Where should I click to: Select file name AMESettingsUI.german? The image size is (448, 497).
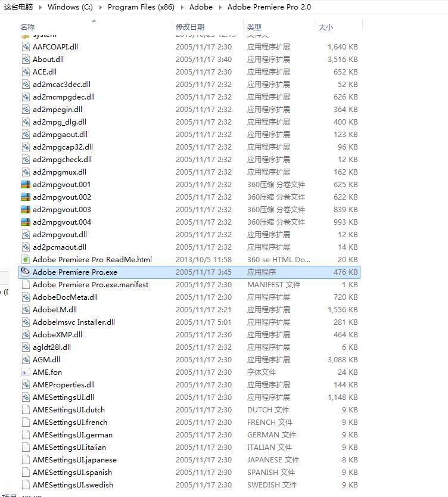click(73, 435)
